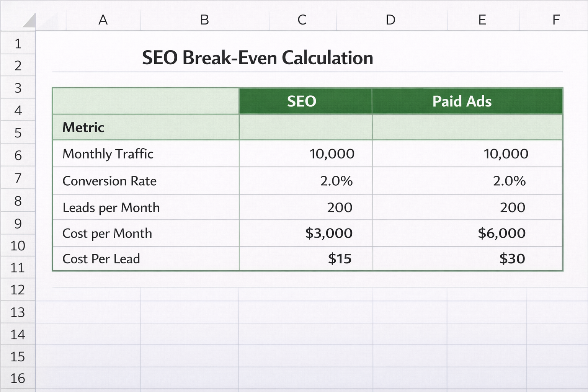
Task: Click the Monthly Traffic label cell
Action: (108, 154)
